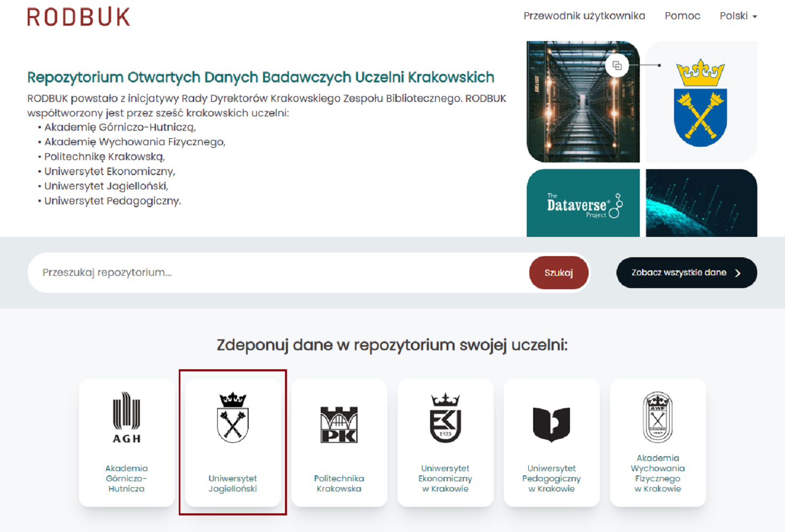Click the text 'Politechnikę Krakowską,'
Viewport: 785px width, 532px height.
[x=105, y=156]
